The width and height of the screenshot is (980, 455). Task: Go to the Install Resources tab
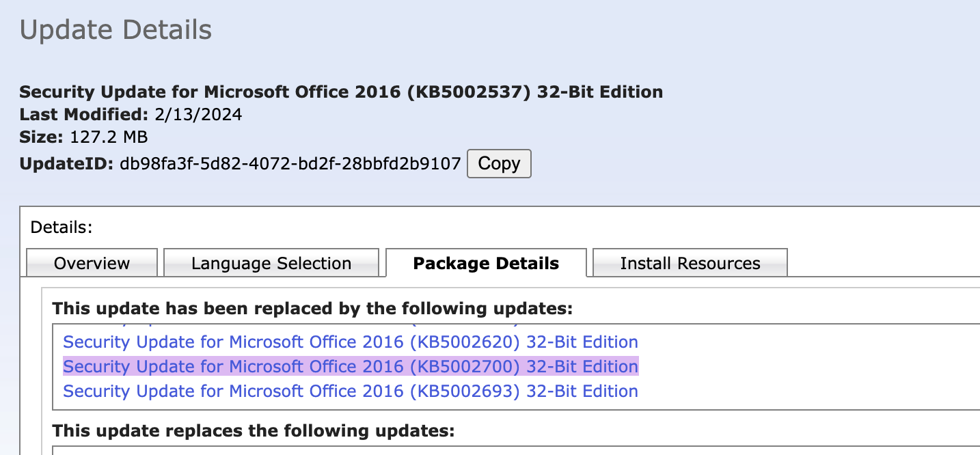[x=690, y=263]
